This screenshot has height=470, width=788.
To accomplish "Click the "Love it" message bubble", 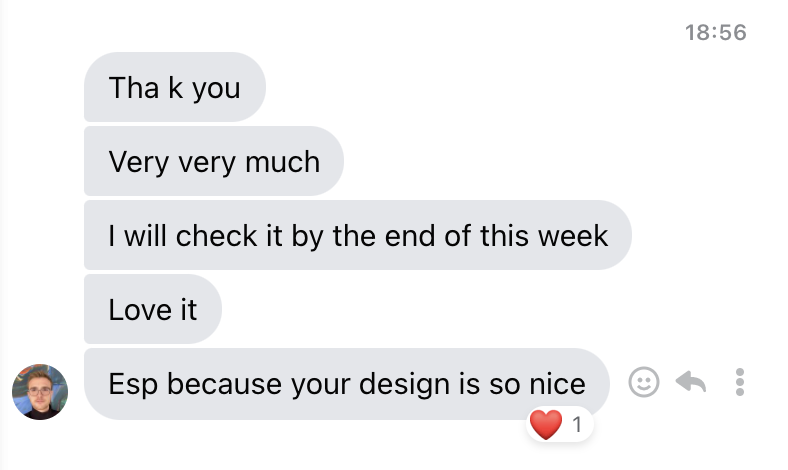I will point(153,310).
